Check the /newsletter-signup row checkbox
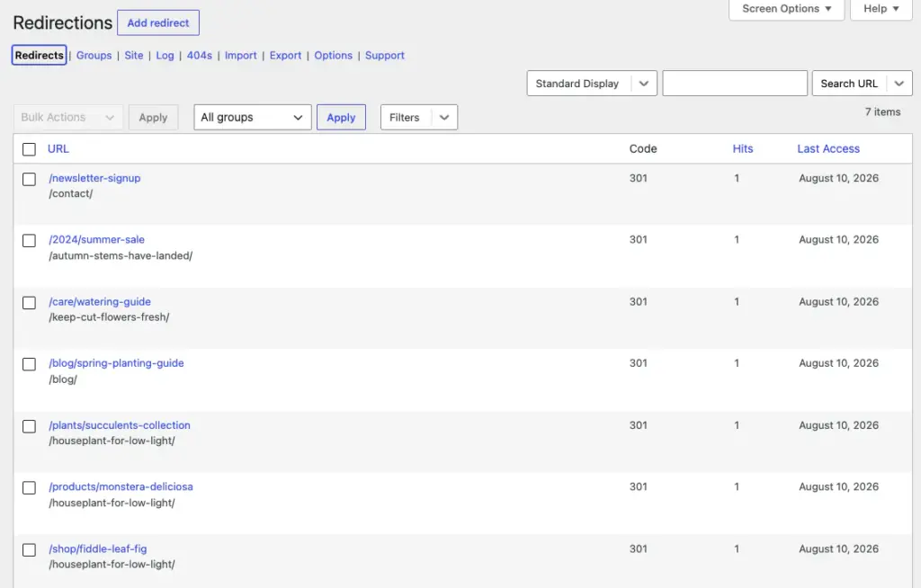This screenshot has width=921, height=588. (x=29, y=179)
